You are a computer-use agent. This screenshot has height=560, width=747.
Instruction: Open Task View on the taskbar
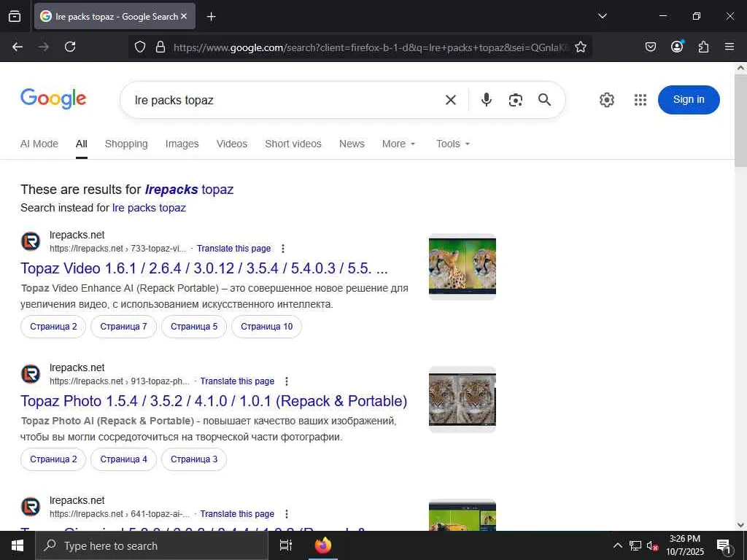(x=286, y=545)
